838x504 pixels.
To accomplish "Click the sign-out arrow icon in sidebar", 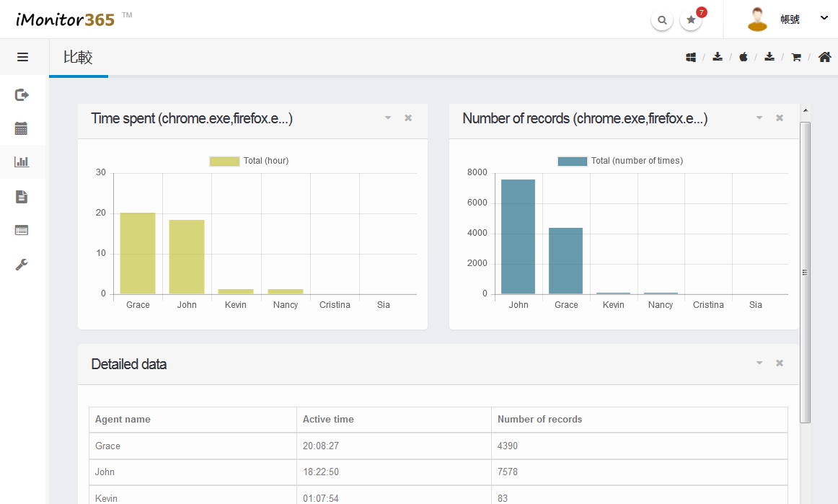I will pyautogui.click(x=22, y=94).
